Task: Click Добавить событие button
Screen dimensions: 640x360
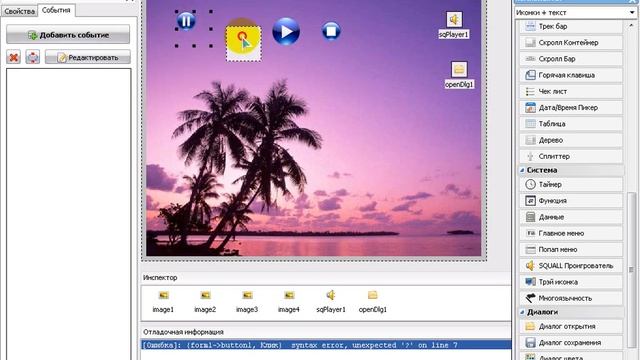Action: 68,35
